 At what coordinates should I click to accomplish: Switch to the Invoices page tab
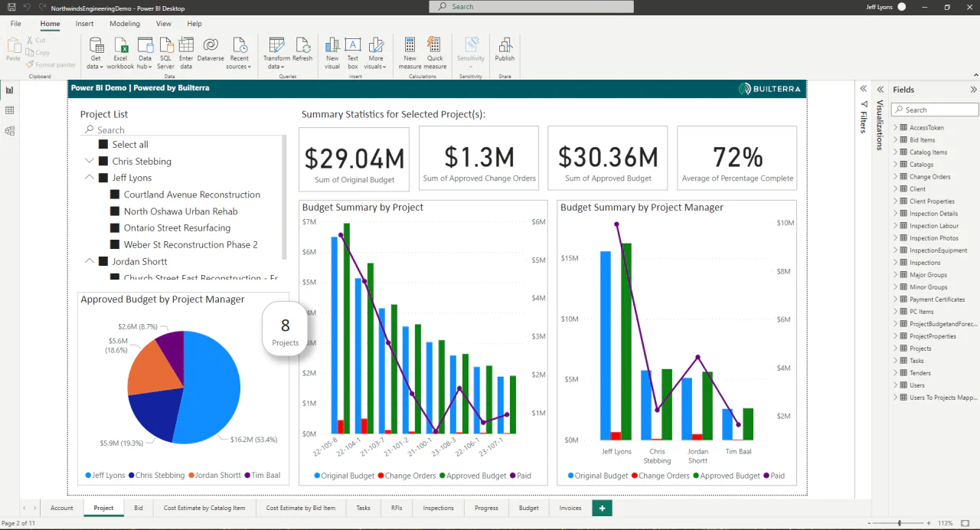click(x=570, y=508)
